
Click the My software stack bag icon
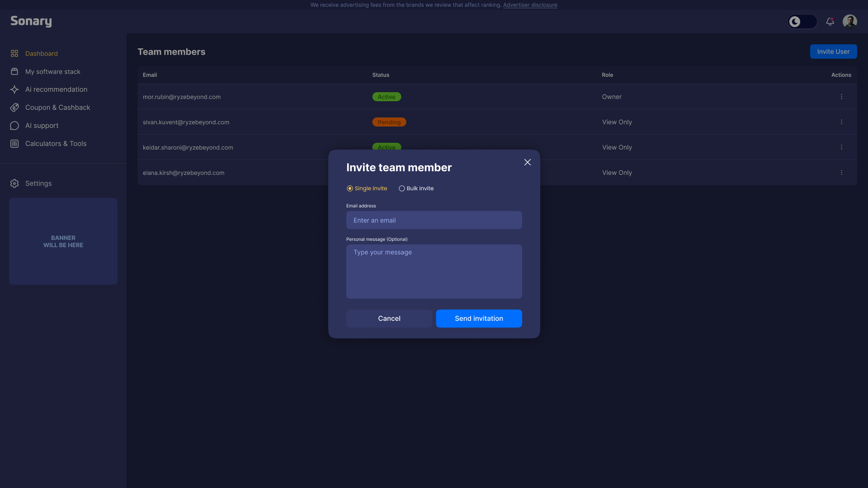click(x=14, y=71)
